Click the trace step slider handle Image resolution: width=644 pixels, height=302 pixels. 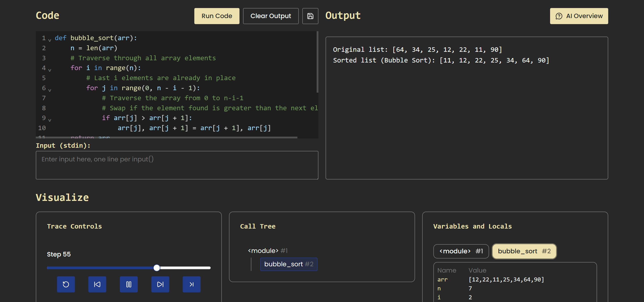coord(157,268)
